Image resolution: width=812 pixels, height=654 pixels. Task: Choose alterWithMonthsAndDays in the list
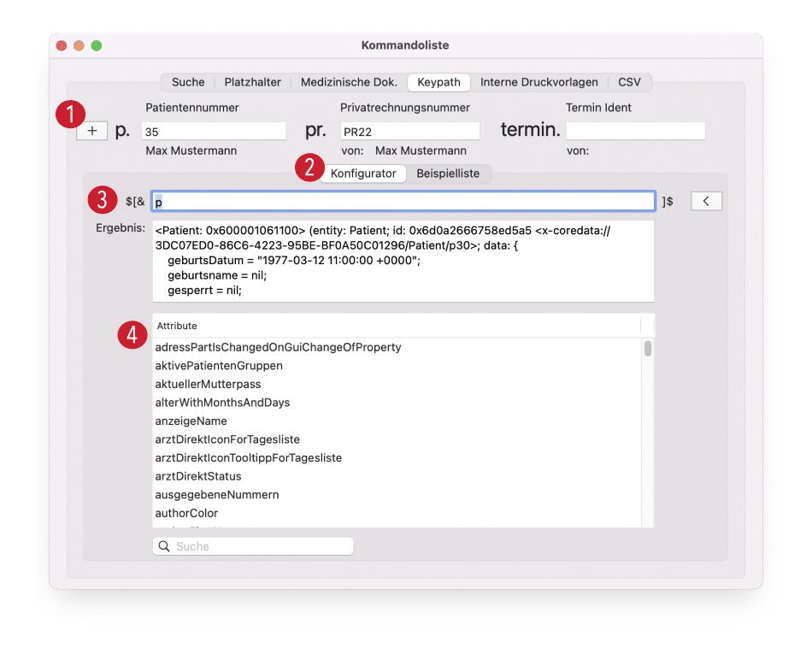click(397, 403)
